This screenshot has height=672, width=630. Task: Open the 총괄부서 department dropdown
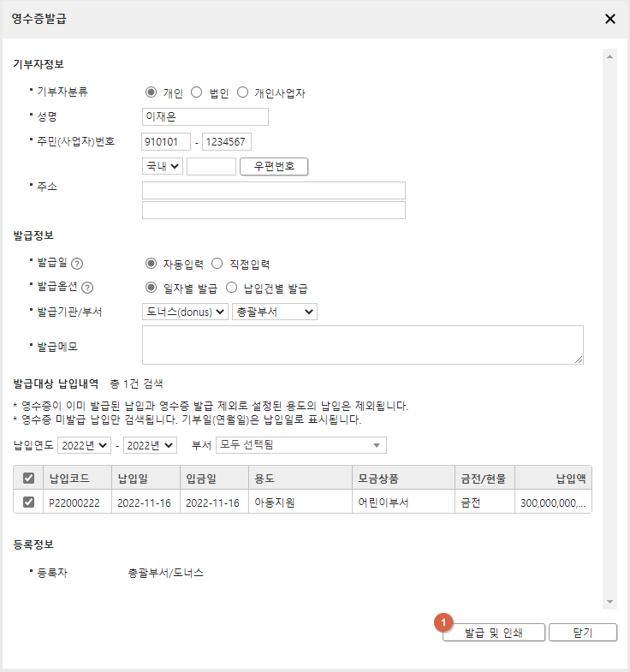274,312
